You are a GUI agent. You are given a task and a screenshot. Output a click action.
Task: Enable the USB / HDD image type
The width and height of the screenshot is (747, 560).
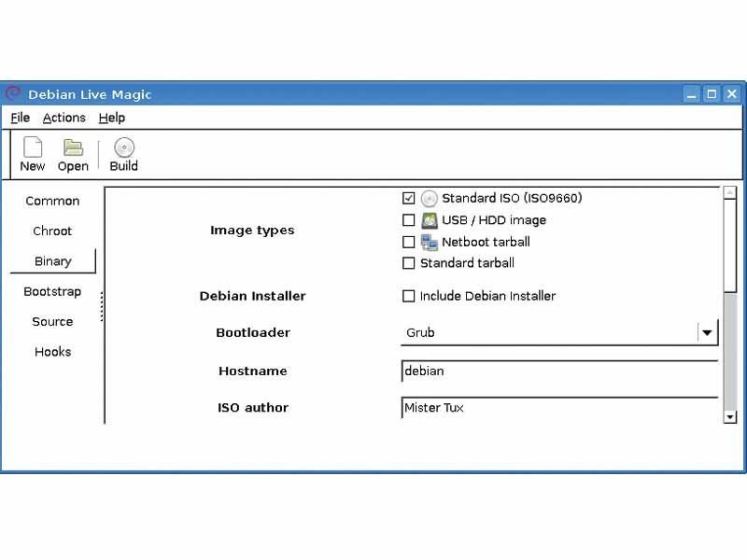[408, 220]
